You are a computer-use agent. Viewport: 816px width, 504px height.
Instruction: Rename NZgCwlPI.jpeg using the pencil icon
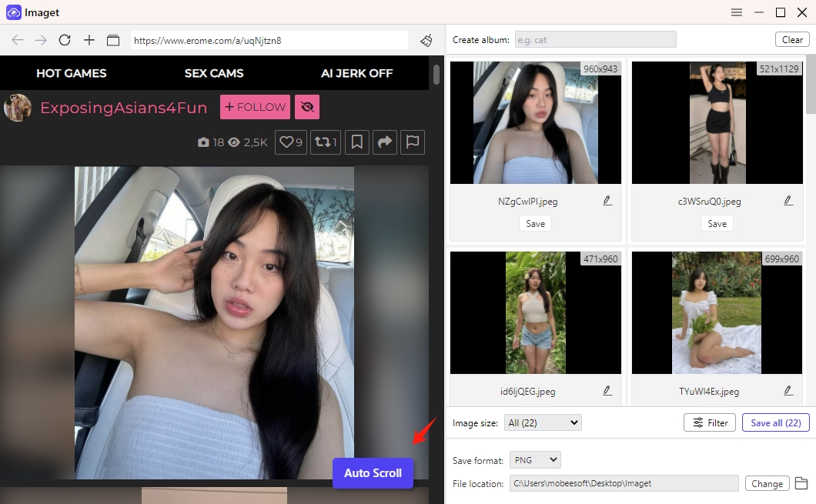607,199
